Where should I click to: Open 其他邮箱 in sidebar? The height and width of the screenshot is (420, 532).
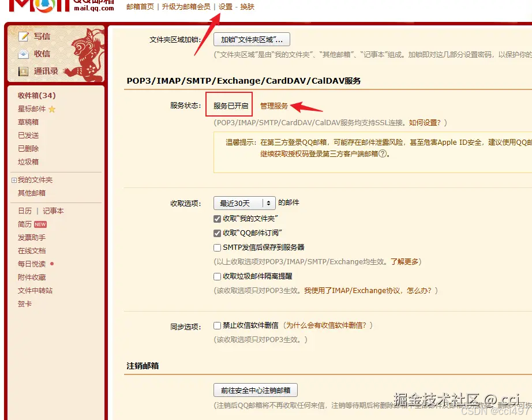(x=32, y=193)
